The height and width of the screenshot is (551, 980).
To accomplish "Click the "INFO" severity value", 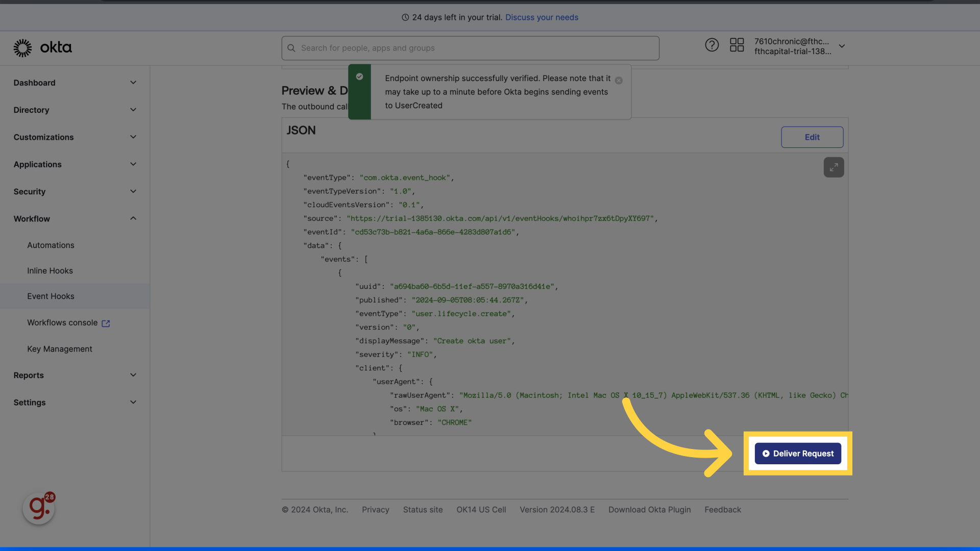I will tap(420, 355).
